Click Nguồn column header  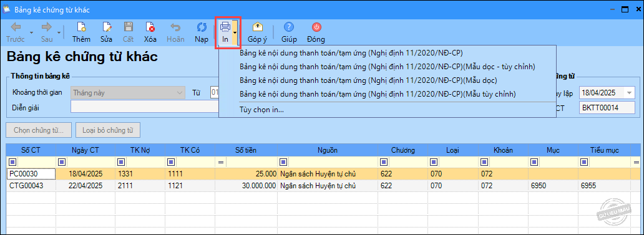pos(328,150)
